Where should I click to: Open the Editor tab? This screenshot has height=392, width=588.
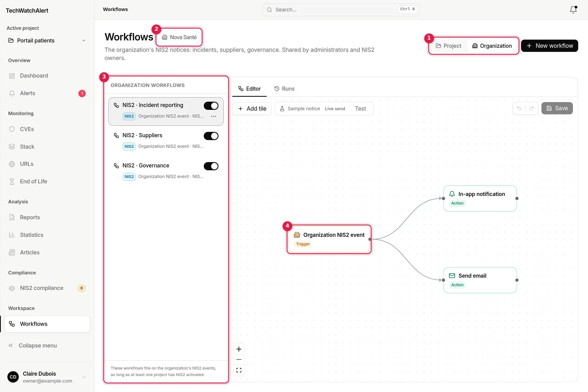[x=249, y=89]
